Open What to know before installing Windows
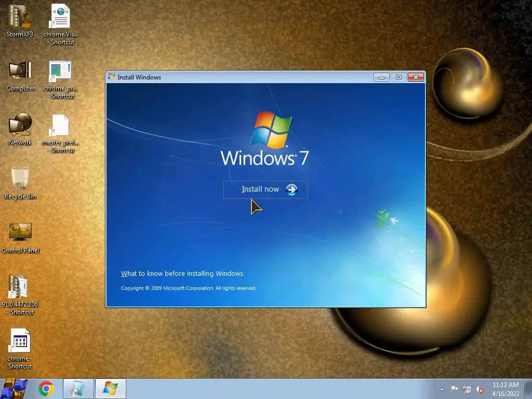 click(x=182, y=273)
